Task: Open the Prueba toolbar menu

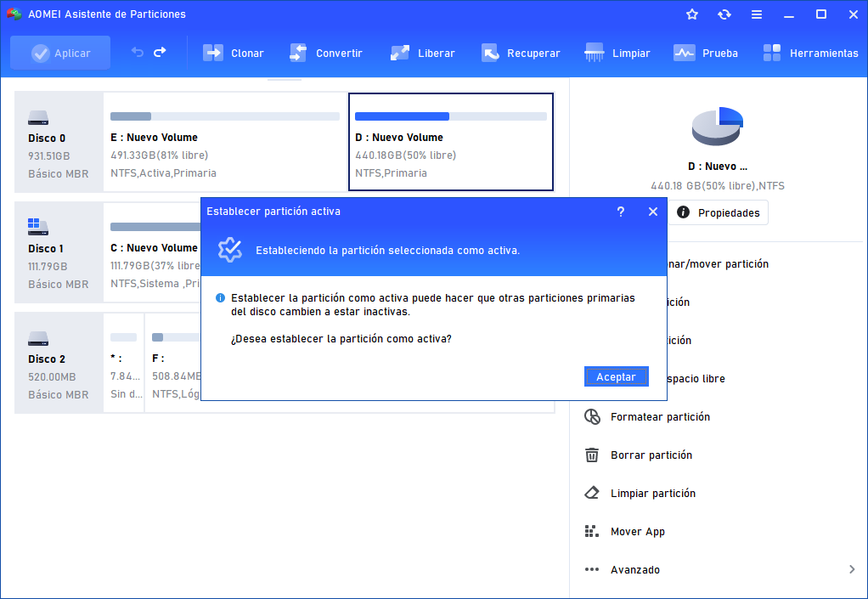Action: (x=706, y=54)
